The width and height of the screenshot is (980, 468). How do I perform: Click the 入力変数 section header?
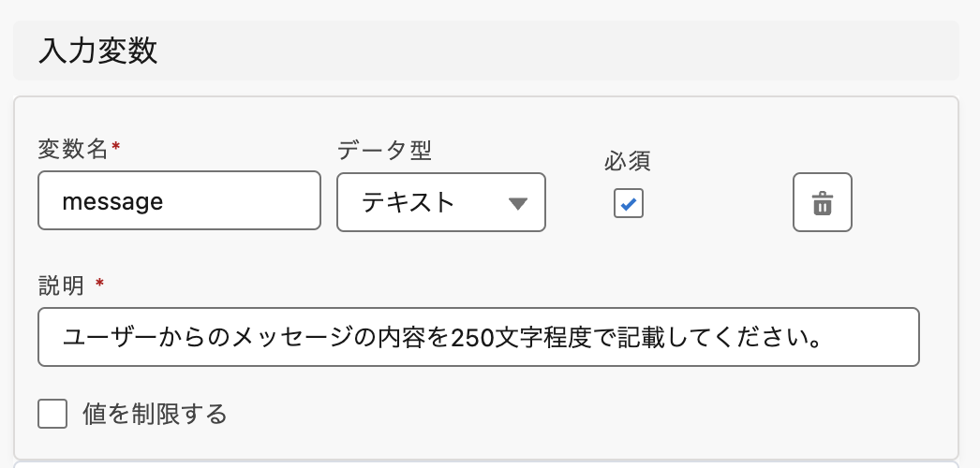coord(97,51)
